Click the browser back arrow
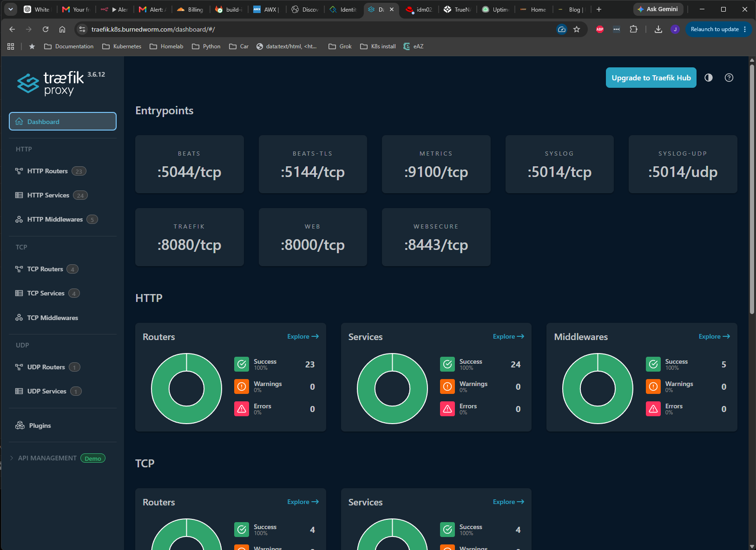 (x=12, y=29)
